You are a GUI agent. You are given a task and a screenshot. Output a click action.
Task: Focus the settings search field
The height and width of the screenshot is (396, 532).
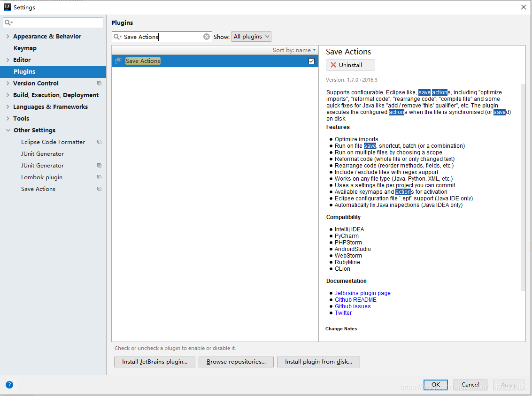[x=53, y=23]
